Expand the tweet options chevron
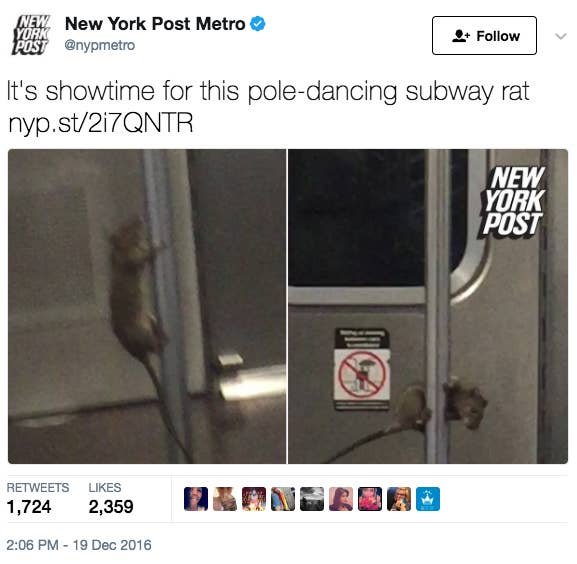This screenshot has width=577, height=564. pos(560,36)
